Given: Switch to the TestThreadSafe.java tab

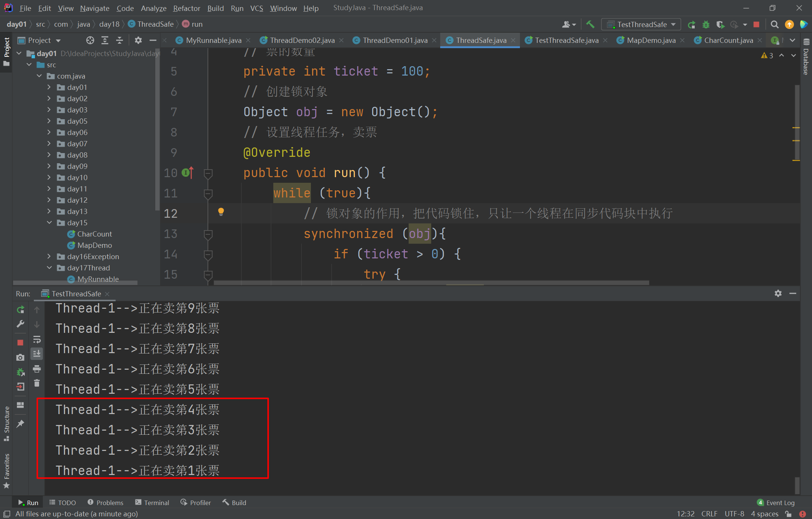Looking at the screenshot, I should click(567, 40).
